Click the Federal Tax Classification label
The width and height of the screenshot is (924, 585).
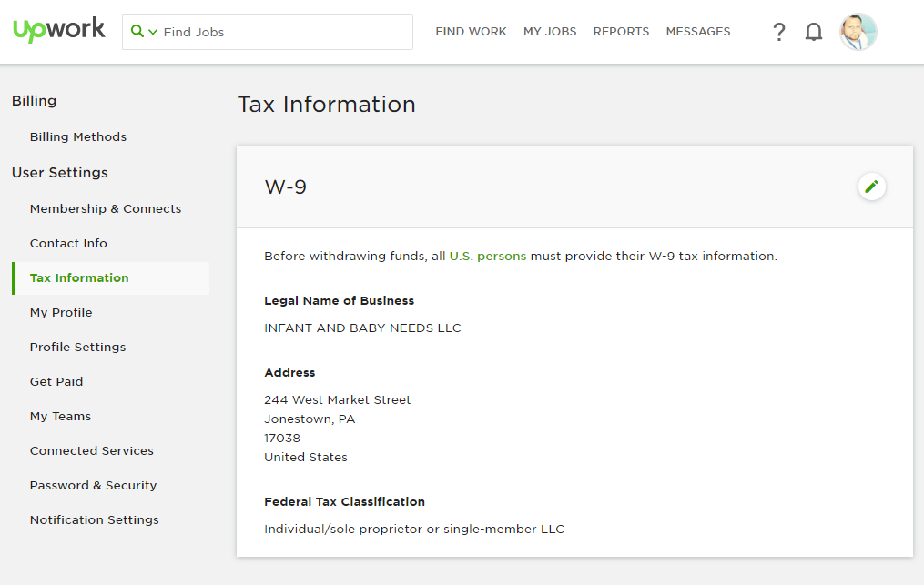point(344,502)
